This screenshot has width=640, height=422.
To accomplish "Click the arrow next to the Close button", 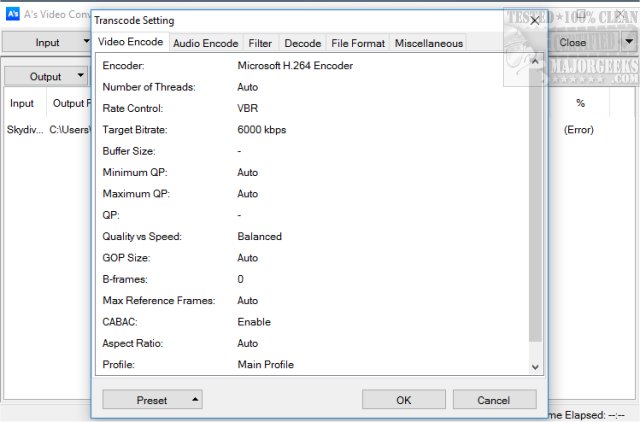I will click(x=627, y=42).
